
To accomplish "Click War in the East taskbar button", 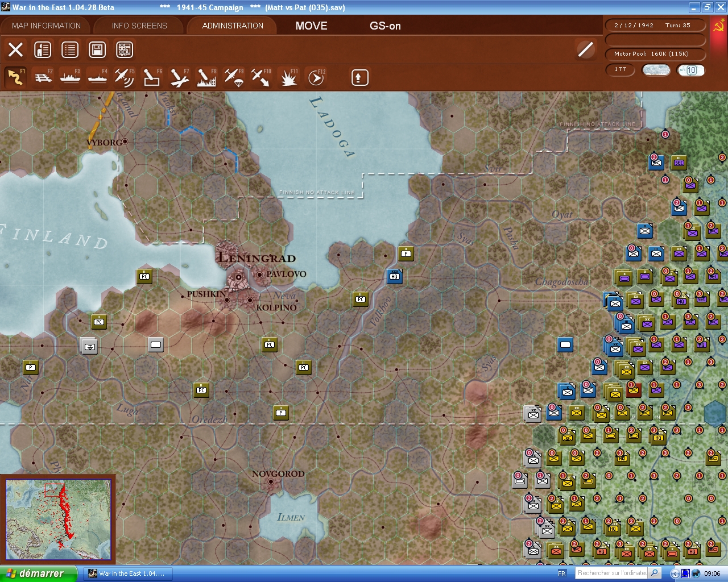I will 127,573.
